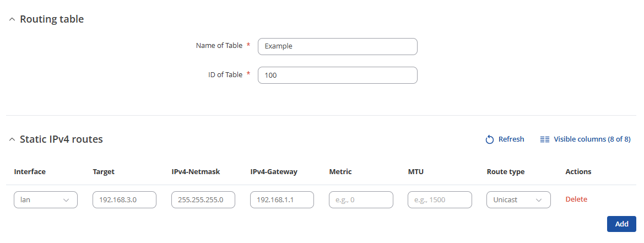Image resolution: width=644 pixels, height=243 pixels.
Task: Collapse the Routing table section chevron
Action: pos(12,19)
